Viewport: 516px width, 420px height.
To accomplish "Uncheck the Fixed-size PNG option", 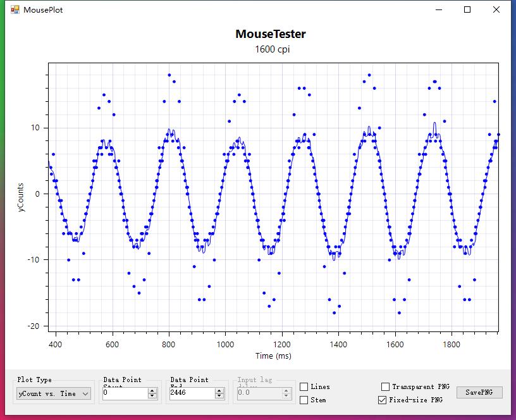I will 382,400.
